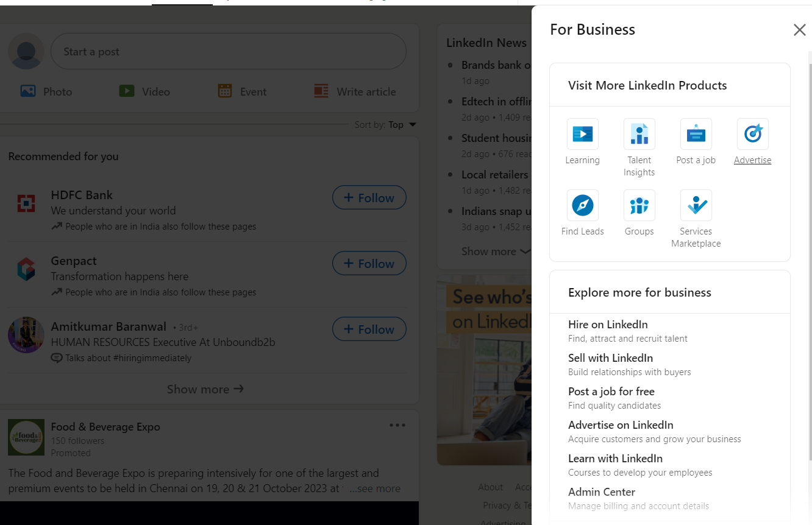Follow HDFC Bank
The image size is (812, 525).
pos(369,198)
